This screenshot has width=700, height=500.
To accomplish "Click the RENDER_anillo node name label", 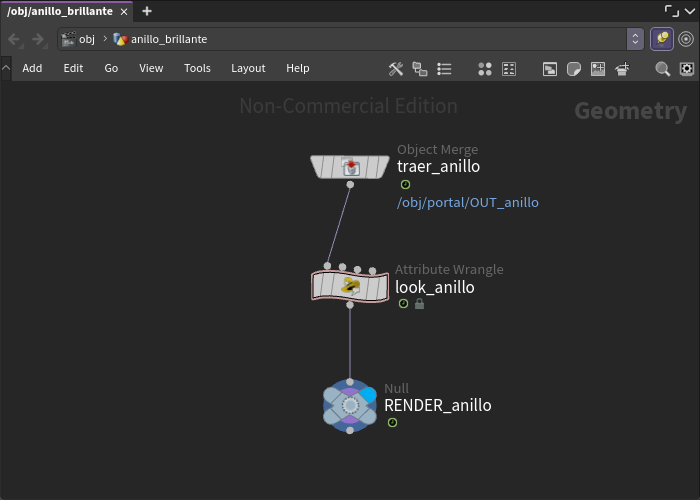I will click(438, 406).
